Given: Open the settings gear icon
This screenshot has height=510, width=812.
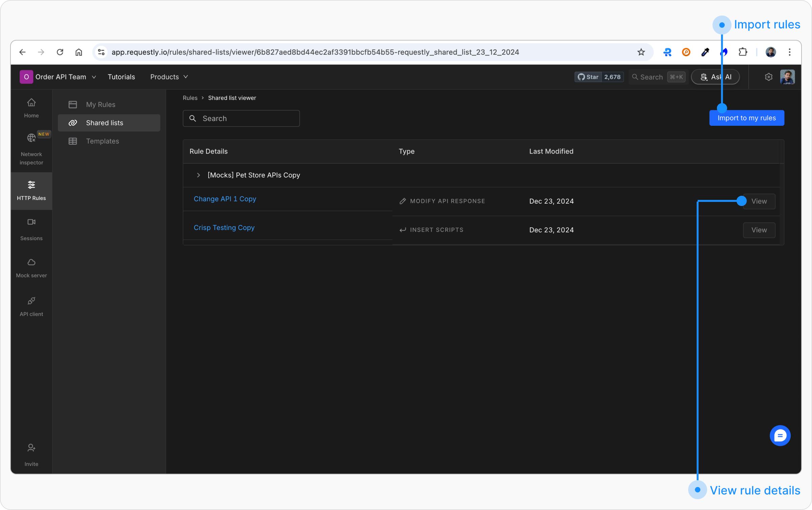Looking at the screenshot, I should tap(768, 77).
